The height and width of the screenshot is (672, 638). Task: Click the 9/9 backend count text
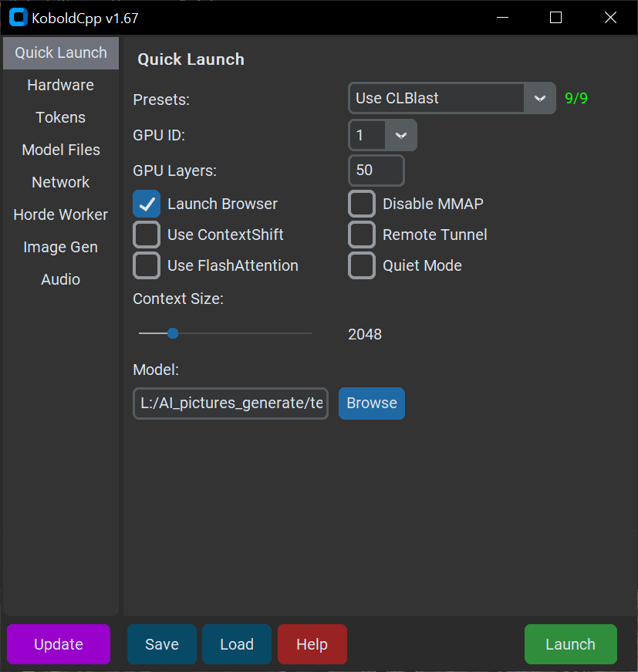tap(576, 98)
